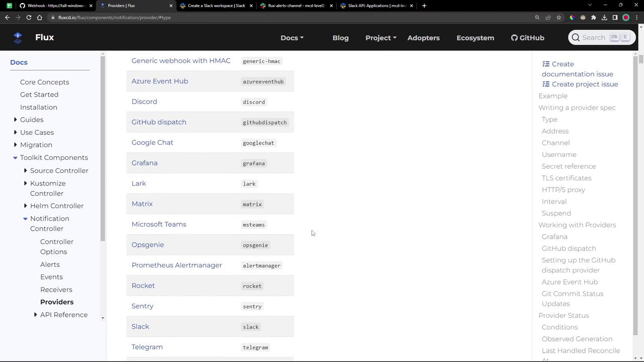Collapse the Notification Controller item
Screen dimensions: 644x362
[x=25, y=219]
